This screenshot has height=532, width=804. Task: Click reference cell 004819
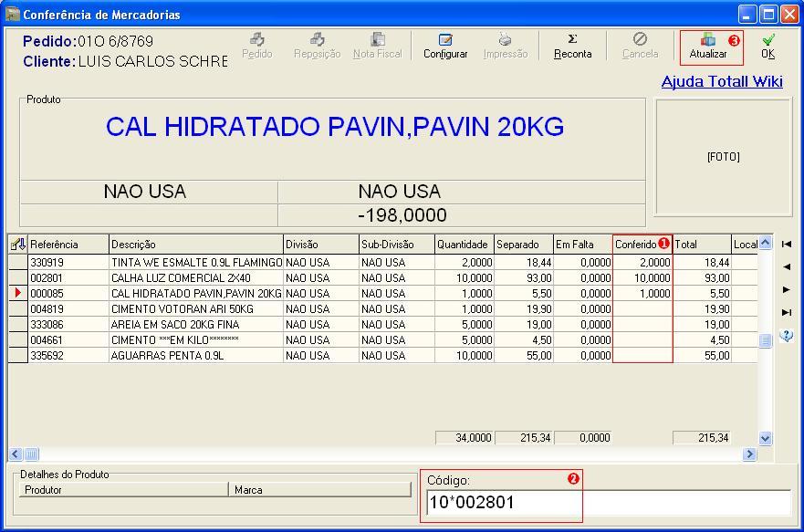pyautogui.click(x=68, y=309)
